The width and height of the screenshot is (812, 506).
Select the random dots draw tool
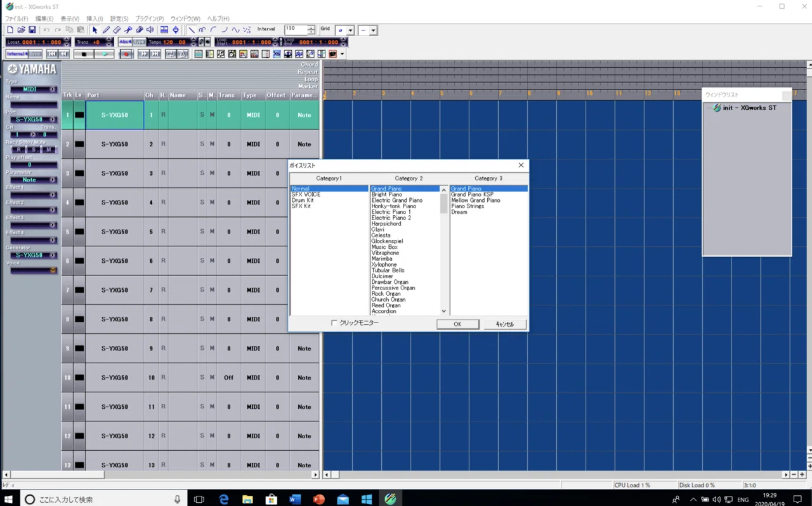tap(247, 30)
